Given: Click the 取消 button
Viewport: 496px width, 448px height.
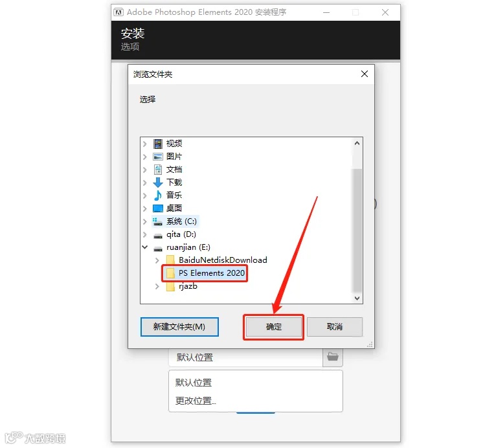Looking at the screenshot, I should pos(335,327).
